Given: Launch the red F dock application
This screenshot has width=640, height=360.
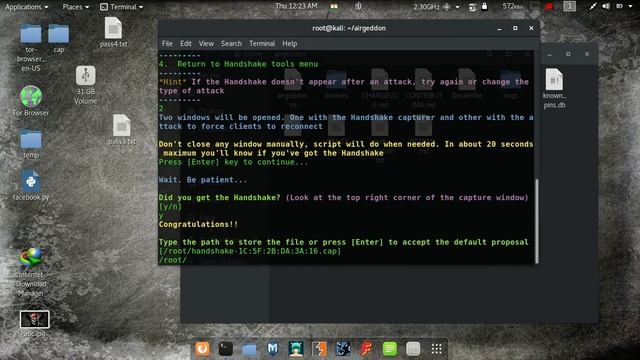Looking at the screenshot, I should pyautogui.click(x=366, y=349).
